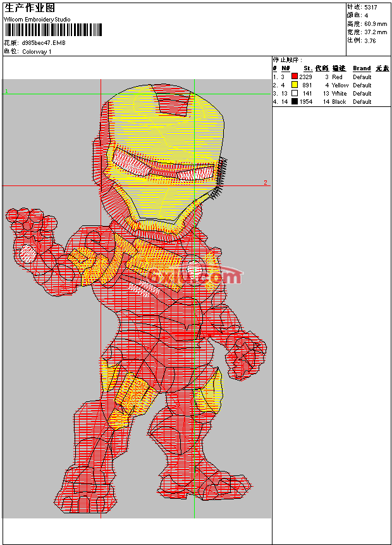Click the stitch count value 5317
392x545 pixels.
click(371, 7)
